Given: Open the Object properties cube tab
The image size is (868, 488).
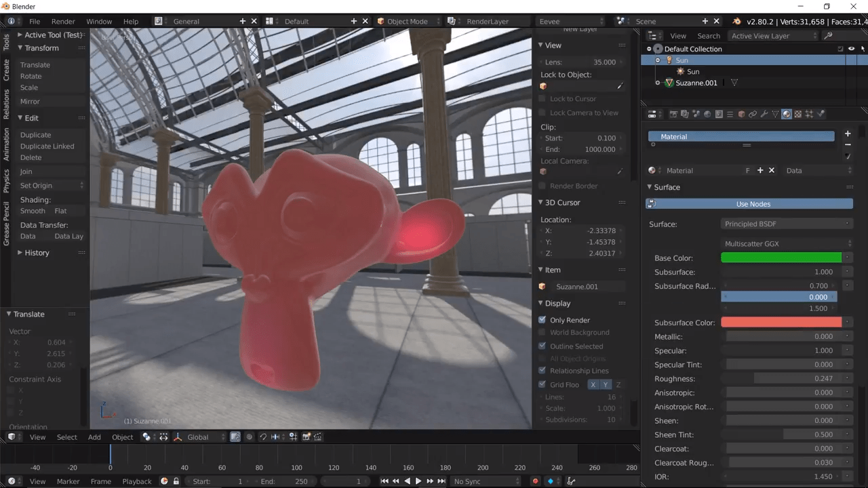Looking at the screenshot, I should click(x=741, y=114).
